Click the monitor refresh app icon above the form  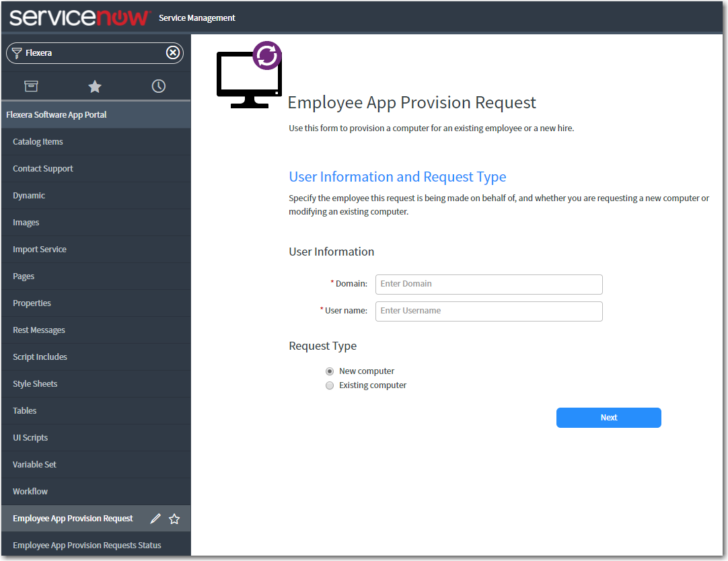pyautogui.click(x=248, y=74)
